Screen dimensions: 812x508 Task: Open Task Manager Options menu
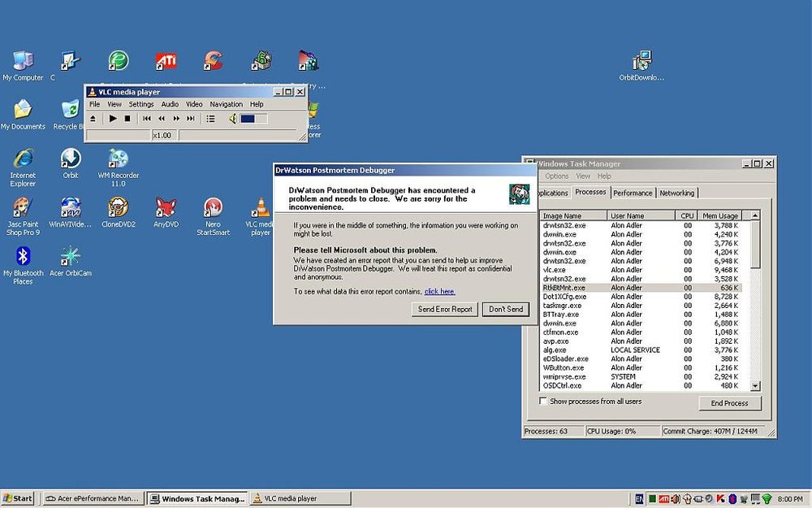557,176
